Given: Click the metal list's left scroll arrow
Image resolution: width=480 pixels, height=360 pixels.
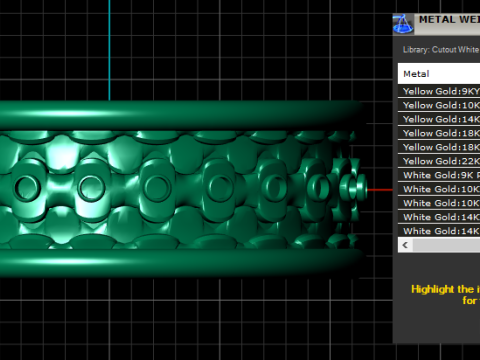Looking at the screenshot, I should (405, 245).
